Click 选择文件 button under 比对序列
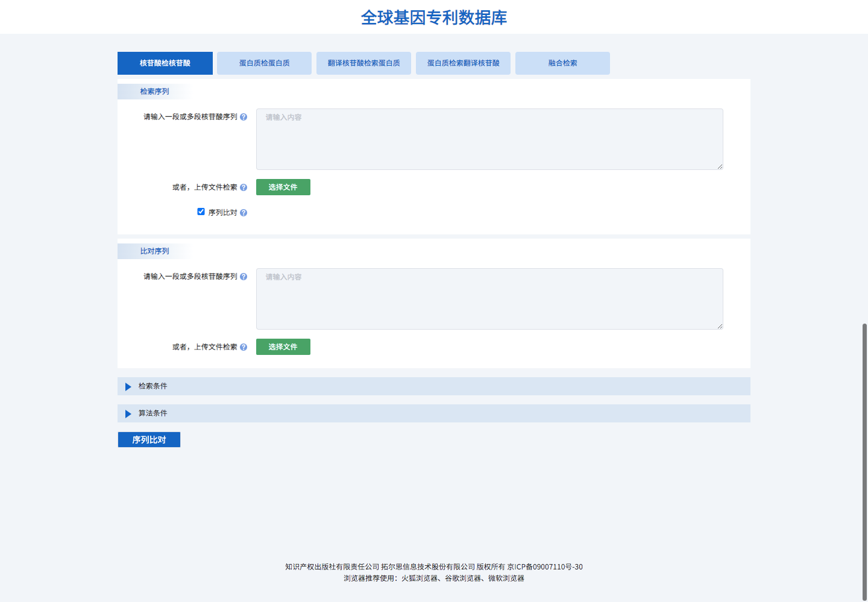 (283, 347)
